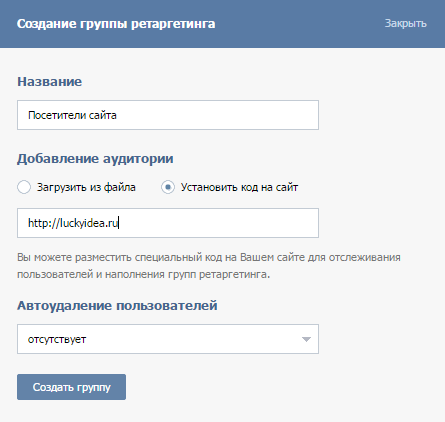Viewport: 445px width, 422px height.
Task: Click the Создать группу button
Action: [x=71, y=387]
